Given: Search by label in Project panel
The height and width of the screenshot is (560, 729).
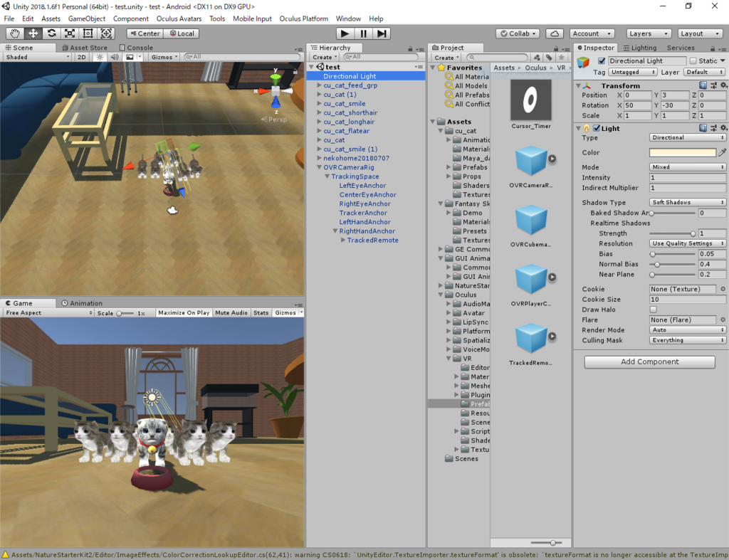Looking at the screenshot, I should tap(549, 58).
